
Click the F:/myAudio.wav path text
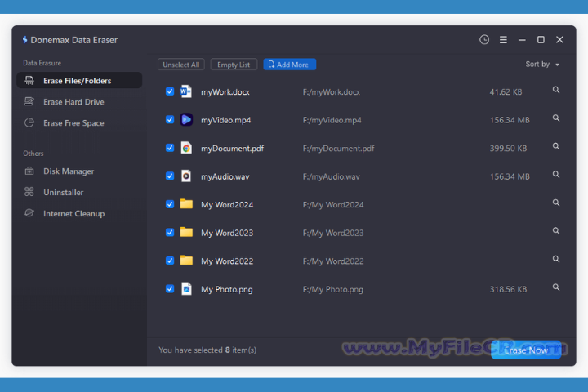tap(331, 176)
